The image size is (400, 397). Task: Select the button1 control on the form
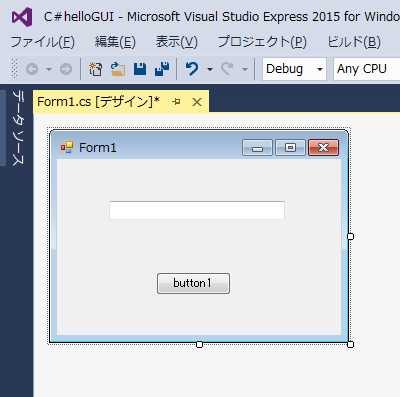coord(193,283)
